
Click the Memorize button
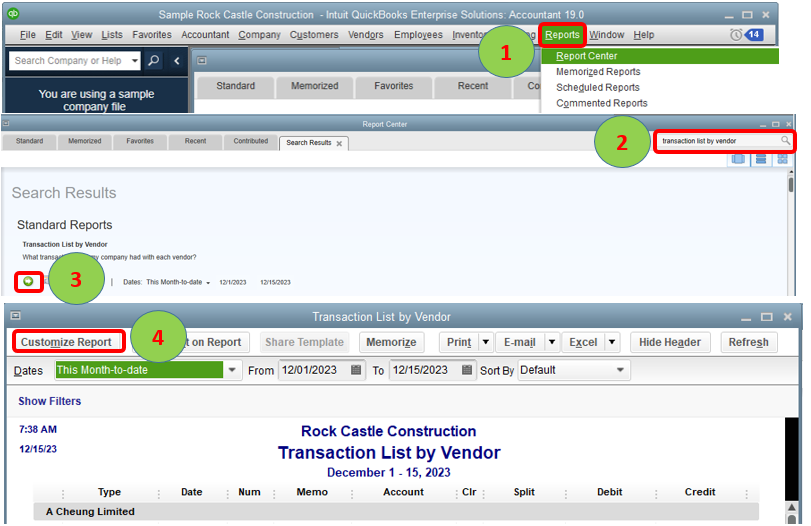pyautogui.click(x=391, y=342)
